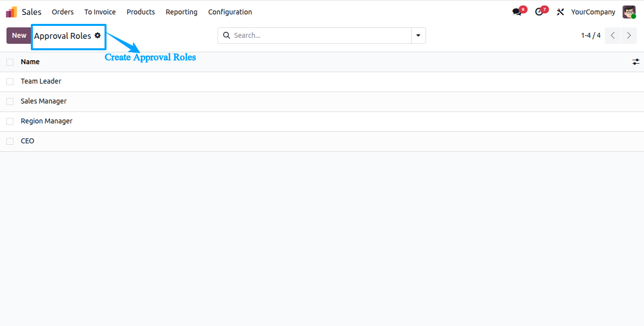This screenshot has height=326, width=644.
Task: Go to the previous page arrow
Action: (613, 35)
